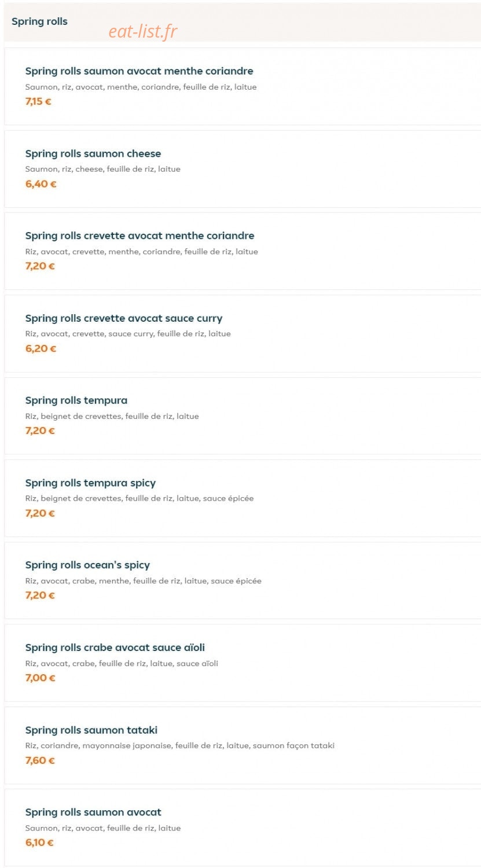Click the 6,10 € price

click(39, 843)
